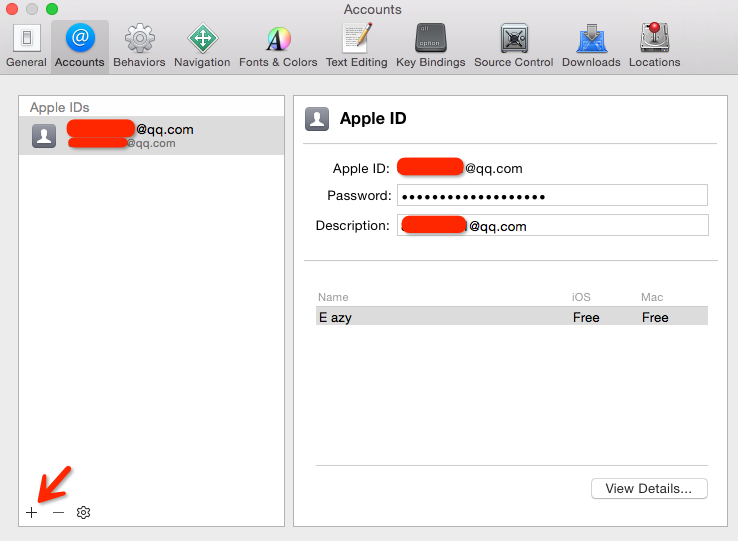This screenshot has height=541, width=738.
Task: Select the E azy team row
Action: 512,316
